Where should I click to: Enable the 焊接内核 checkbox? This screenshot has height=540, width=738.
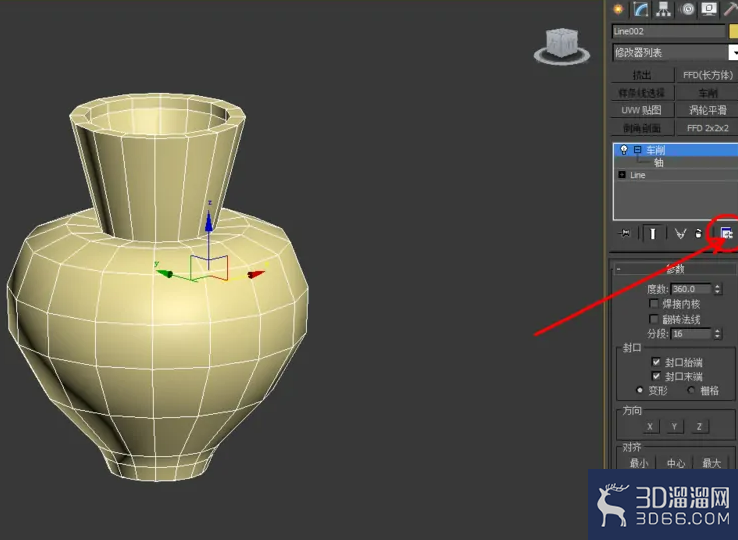click(653, 303)
